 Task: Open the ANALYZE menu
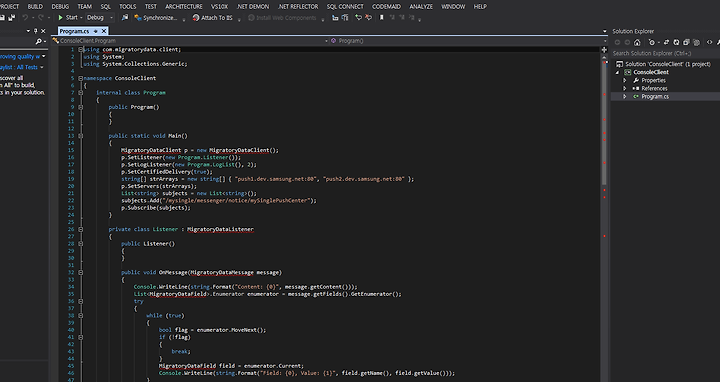pos(421,6)
